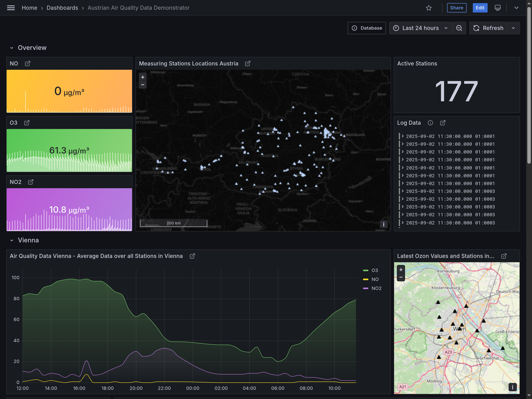The height and width of the screenshot is (399, 532).
Task: Refresh the dashboard data
Action: click(488, 28)
